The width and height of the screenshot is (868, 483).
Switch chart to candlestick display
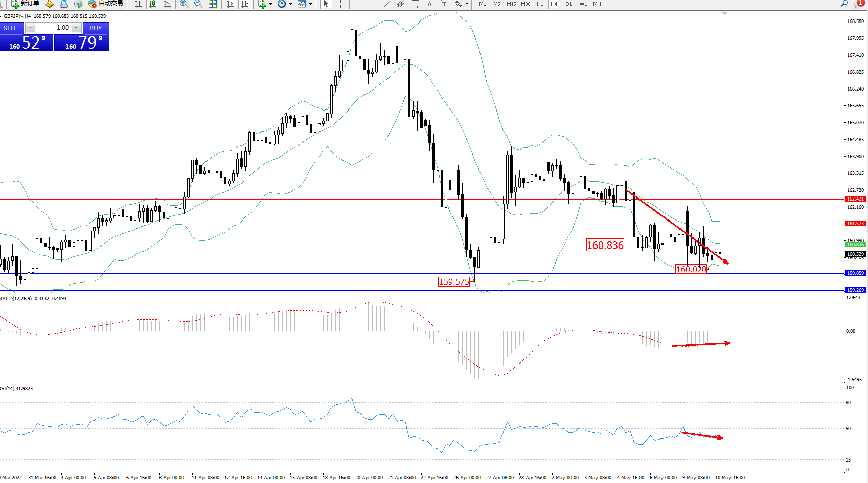pos(153,4)
